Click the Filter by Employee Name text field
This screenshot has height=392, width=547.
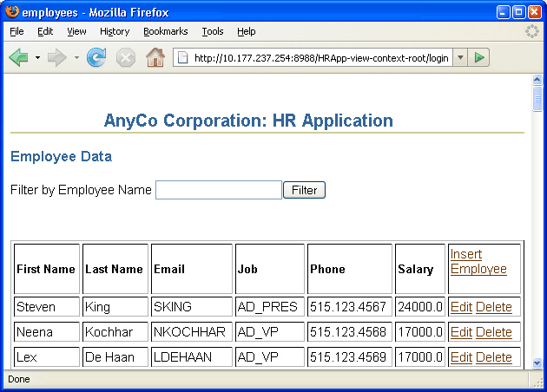point(219,190)
